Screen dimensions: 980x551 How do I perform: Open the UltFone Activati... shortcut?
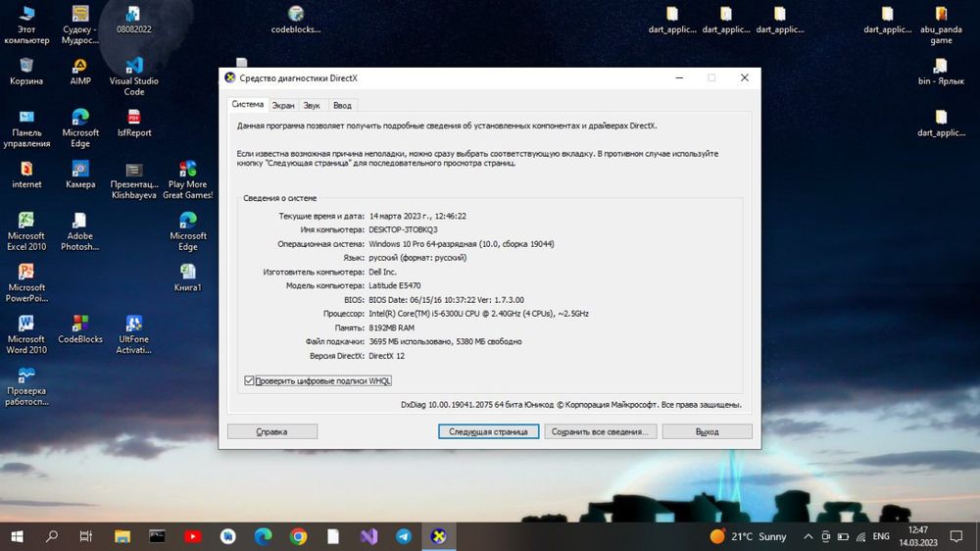tap(133, 334)
